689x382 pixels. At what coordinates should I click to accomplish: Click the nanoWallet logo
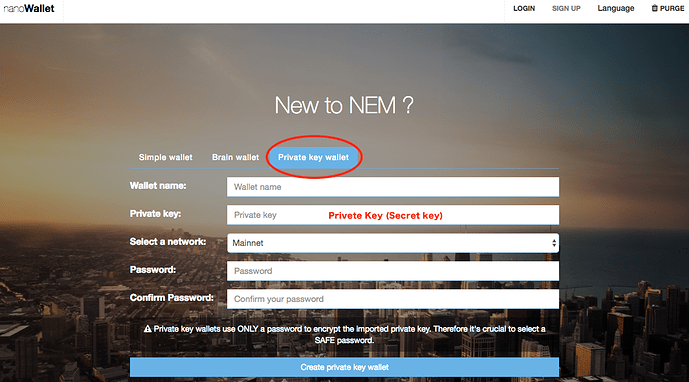[x=29, y=8]
